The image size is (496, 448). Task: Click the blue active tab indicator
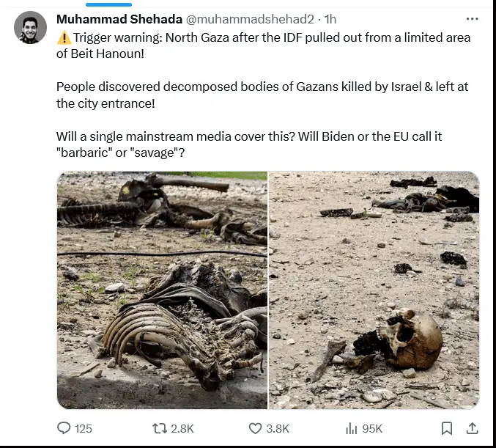tap(108, 4)
